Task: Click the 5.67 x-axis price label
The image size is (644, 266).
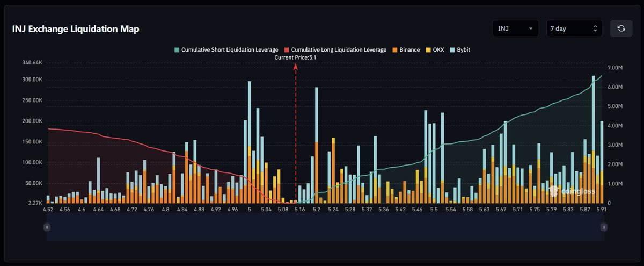Action: pos(501,210)
